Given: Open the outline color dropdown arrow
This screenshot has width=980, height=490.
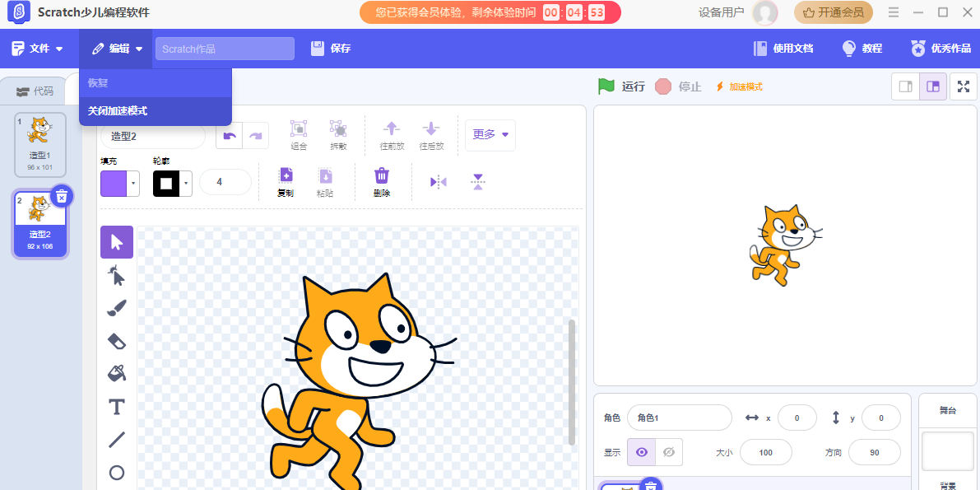Looking at the screenshot, I should 187,183.
